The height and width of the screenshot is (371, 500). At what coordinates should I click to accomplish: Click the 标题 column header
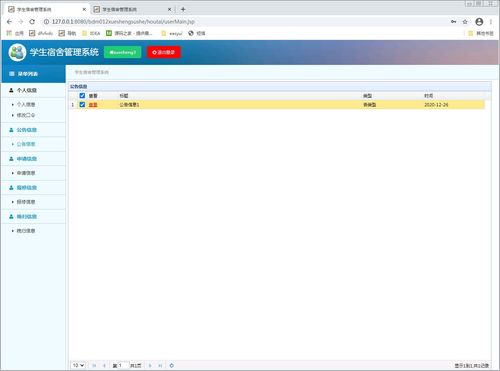pyautogui.click(x=124, y=96)
